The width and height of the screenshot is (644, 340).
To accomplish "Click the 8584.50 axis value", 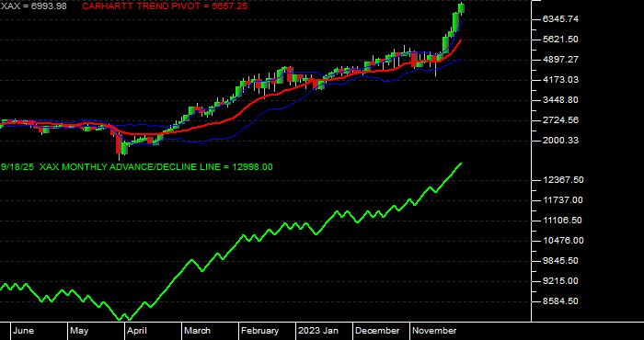I will pos(560,301).
